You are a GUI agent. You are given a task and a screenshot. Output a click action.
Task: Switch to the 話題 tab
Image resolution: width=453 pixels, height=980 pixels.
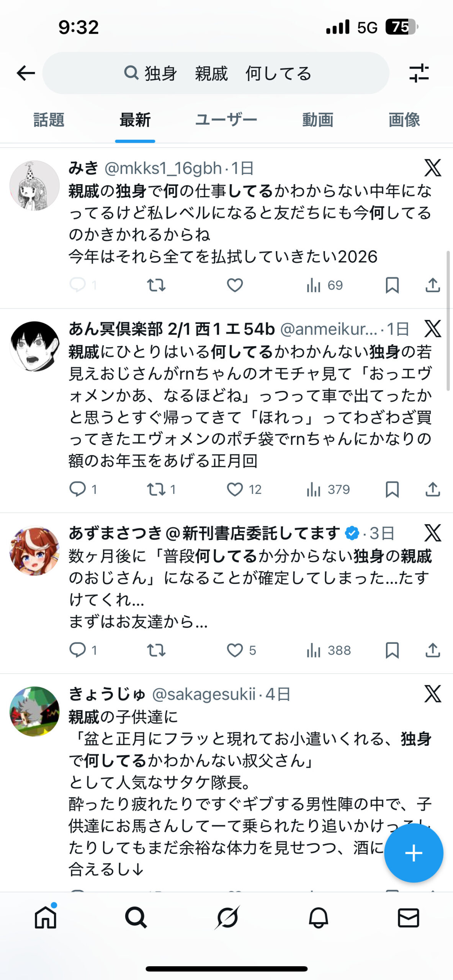point(49,120)
